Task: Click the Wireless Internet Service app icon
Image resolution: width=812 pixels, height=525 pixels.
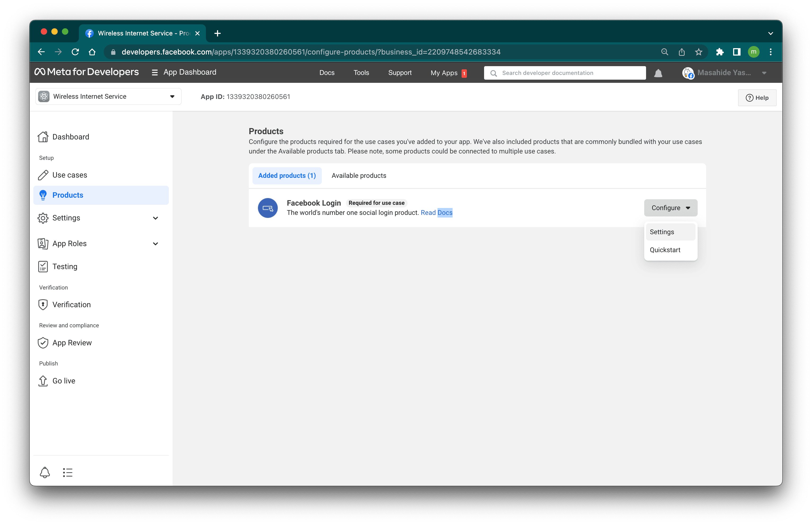Action: point(44,97)
